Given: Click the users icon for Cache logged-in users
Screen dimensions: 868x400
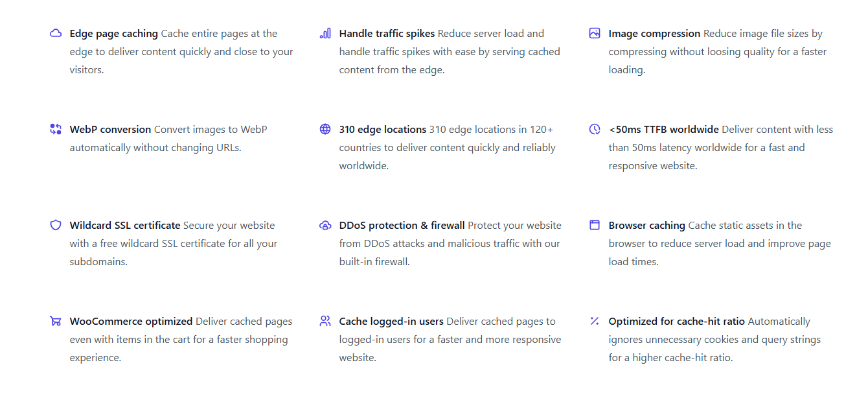Looking at the screenshot, I should coord(325,321).
